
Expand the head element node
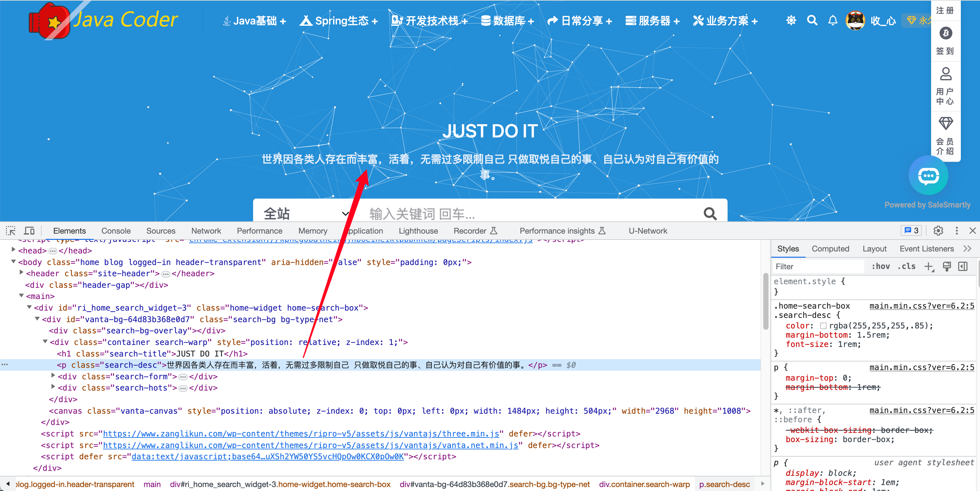pos(14,250)
